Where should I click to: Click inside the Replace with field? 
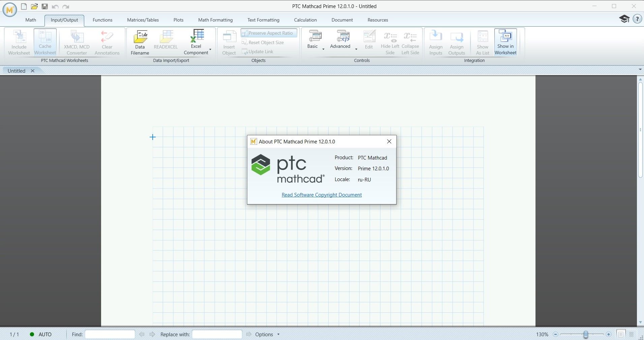pos(217,334)
